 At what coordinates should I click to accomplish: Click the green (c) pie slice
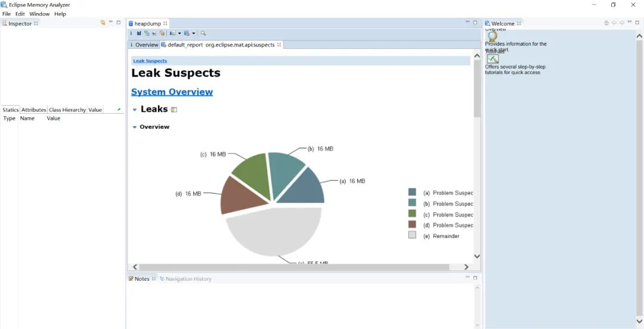[255, 172]
